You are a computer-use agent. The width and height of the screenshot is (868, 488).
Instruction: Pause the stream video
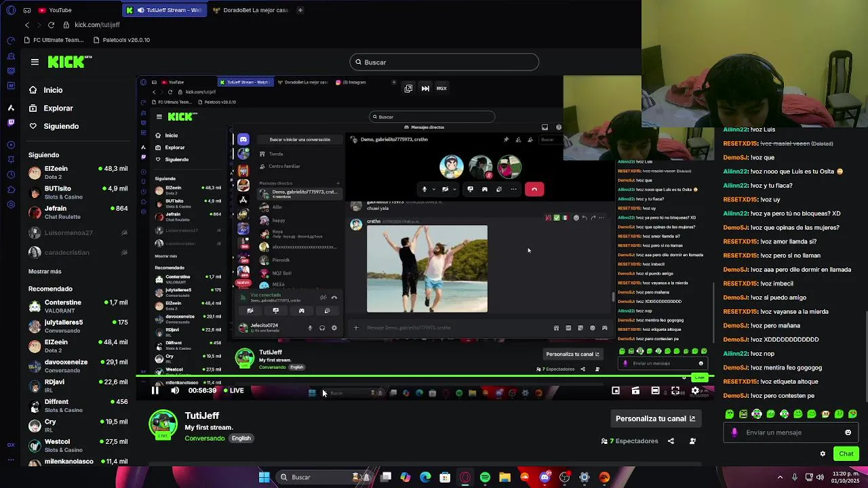155,390
